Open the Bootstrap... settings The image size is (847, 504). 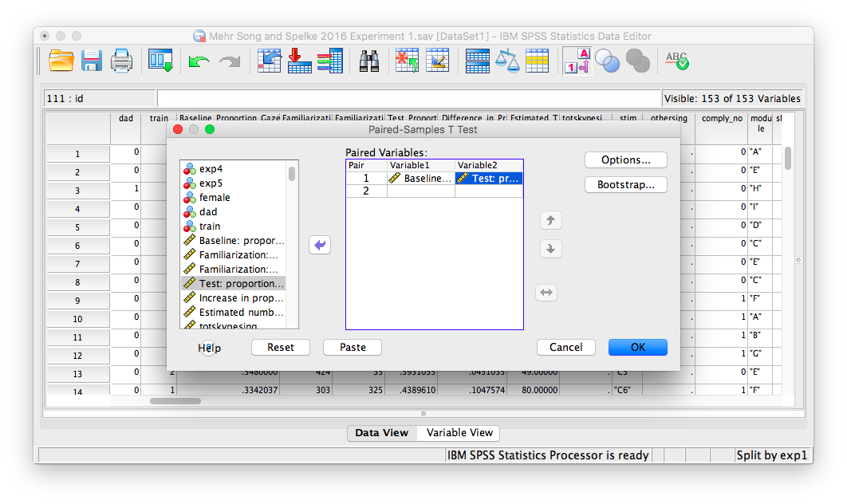click(x=625, y=184)
